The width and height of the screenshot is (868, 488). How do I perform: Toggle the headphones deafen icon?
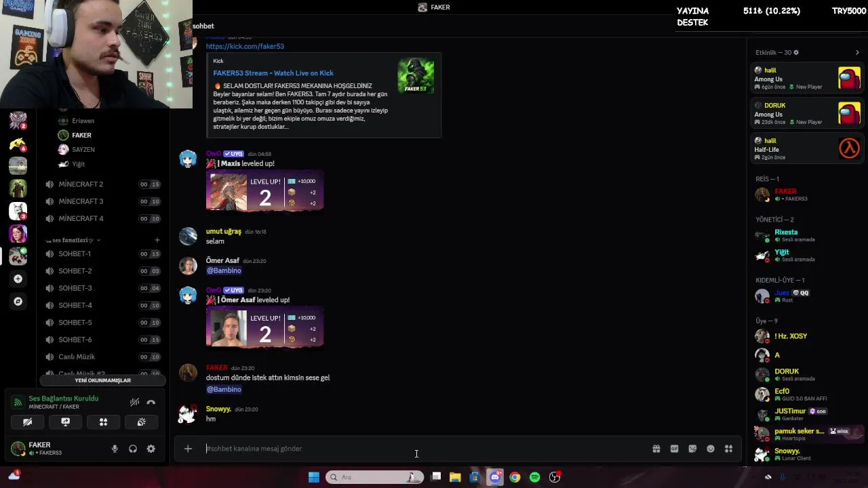pyautogui.click(x=133, y=449)
